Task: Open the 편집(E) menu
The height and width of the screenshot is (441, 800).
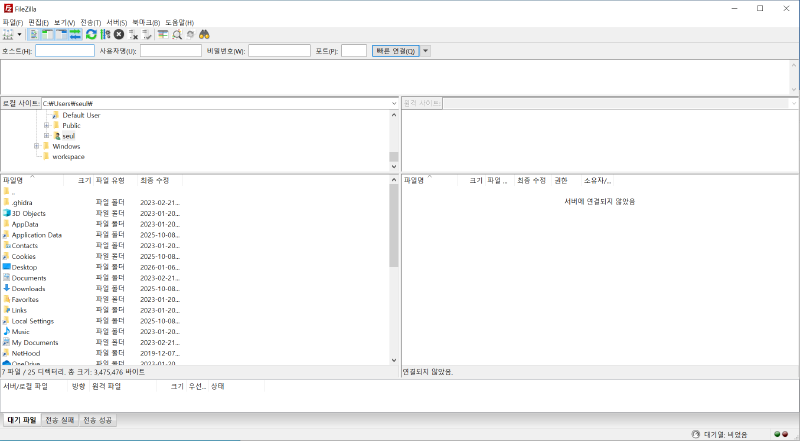Action: pos(38,22)
